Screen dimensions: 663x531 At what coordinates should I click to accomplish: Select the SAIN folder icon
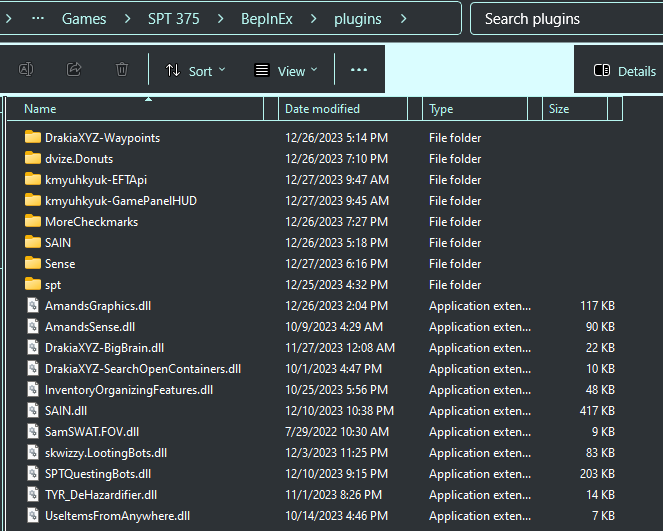33,242
